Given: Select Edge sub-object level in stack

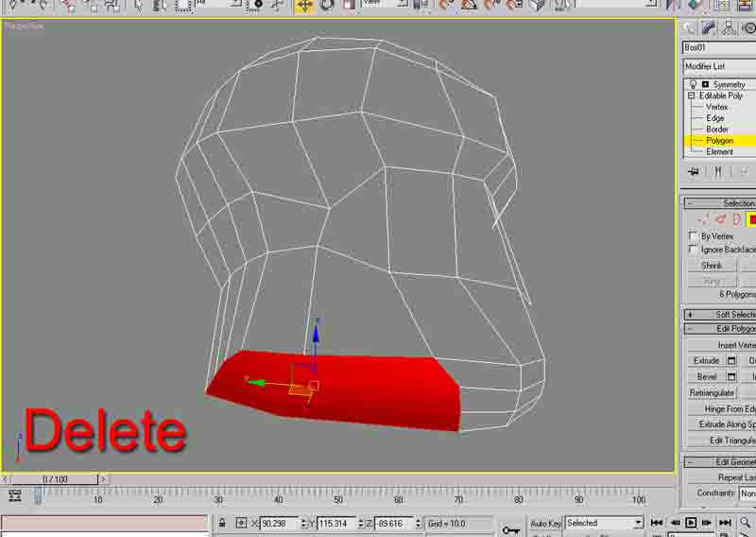Looking at the screenshot, I should pyautogui.click(x=715, y=118).
